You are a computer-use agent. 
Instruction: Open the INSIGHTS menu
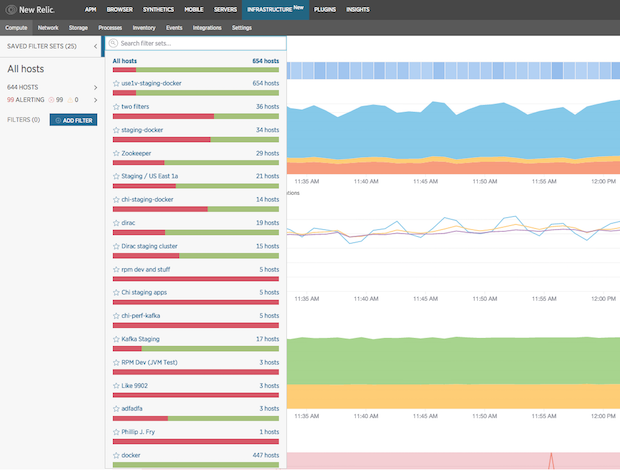358,9
